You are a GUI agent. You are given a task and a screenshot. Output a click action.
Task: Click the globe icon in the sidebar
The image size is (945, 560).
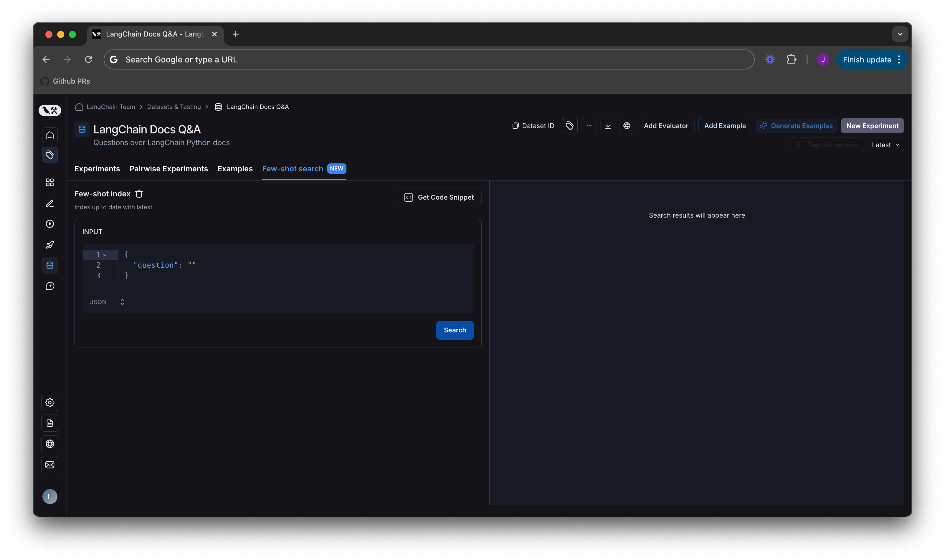[50, 444]
